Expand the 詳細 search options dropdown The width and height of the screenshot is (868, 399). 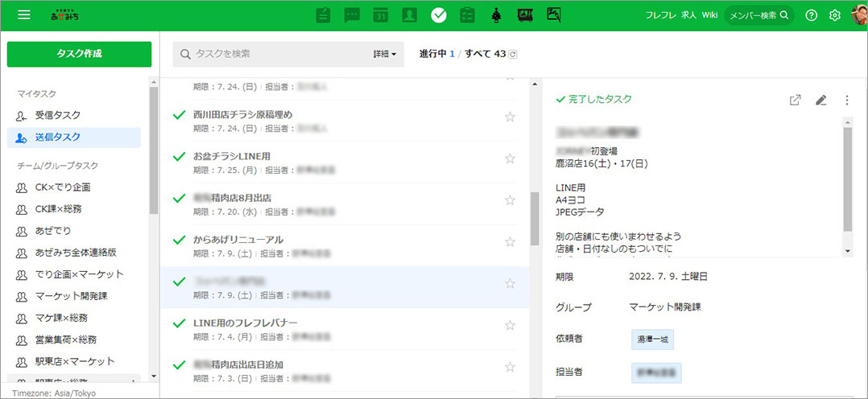[x=385, y=54]
